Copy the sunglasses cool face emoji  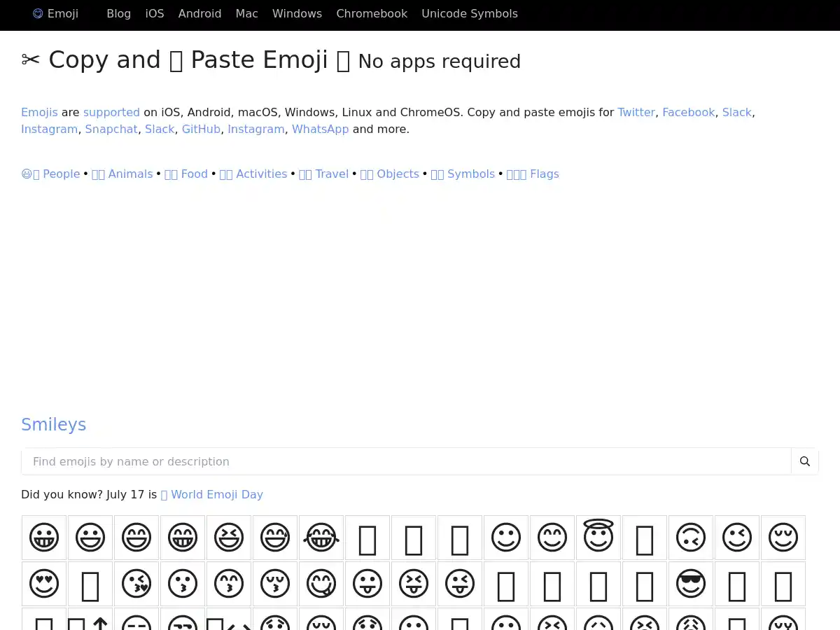click(x=691, y=584)
